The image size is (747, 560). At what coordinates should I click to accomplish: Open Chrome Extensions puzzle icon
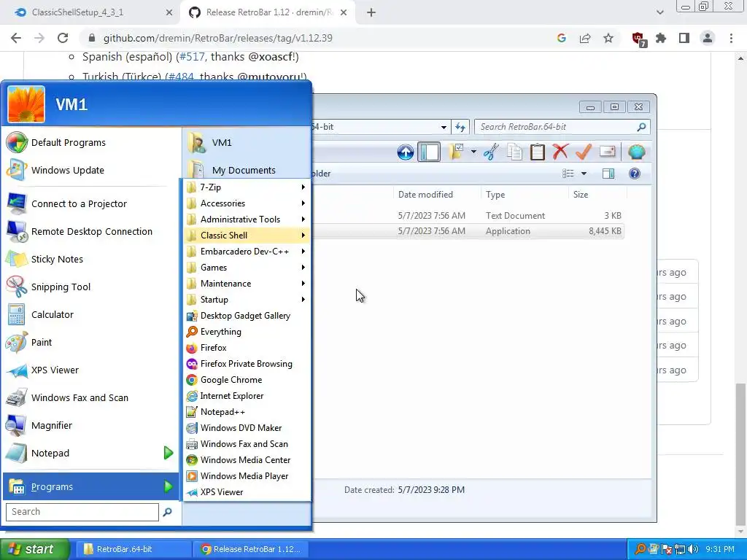point(661,38)
